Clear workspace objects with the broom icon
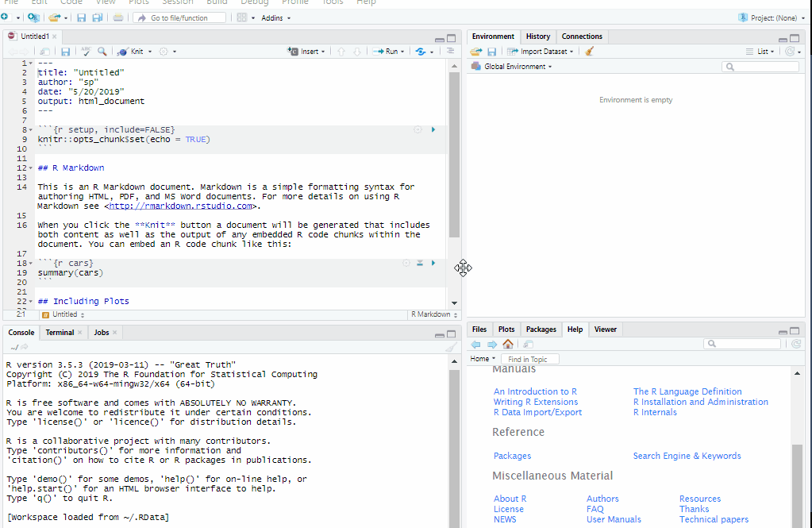Screen dimensions: 812x528 [589, 52]
